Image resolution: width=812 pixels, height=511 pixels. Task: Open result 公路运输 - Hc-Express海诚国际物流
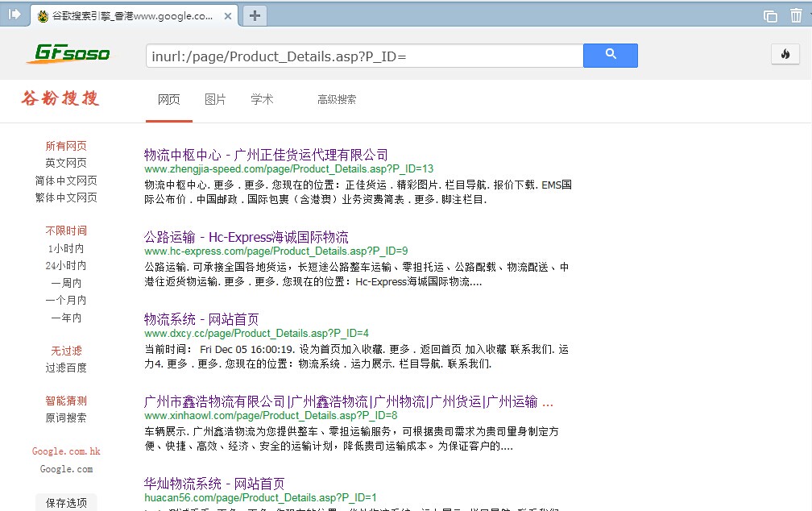point(246,237)
